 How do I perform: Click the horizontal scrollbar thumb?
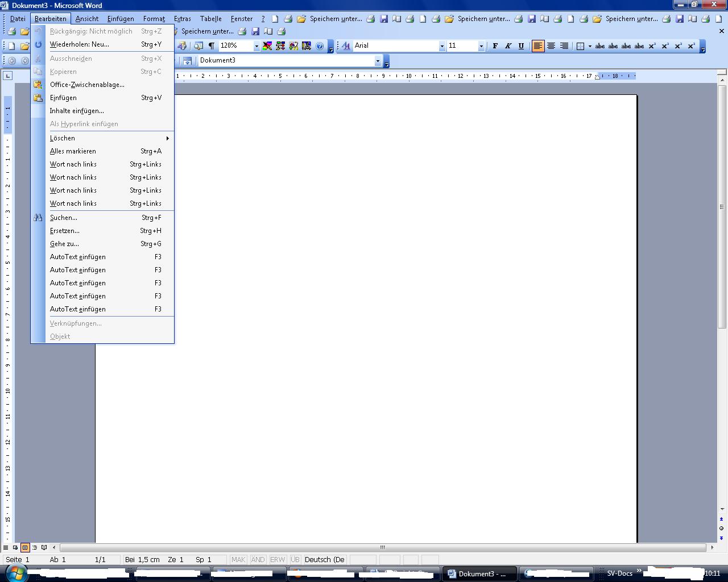point(382,547)
